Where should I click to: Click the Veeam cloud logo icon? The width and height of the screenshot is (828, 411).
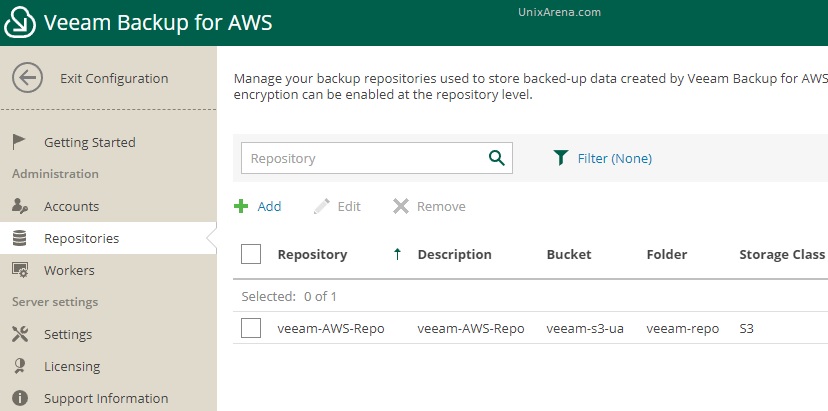20,23
